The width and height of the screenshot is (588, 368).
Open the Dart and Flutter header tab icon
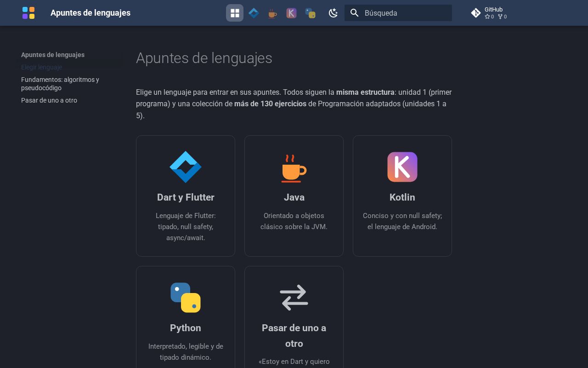point(254,13)
